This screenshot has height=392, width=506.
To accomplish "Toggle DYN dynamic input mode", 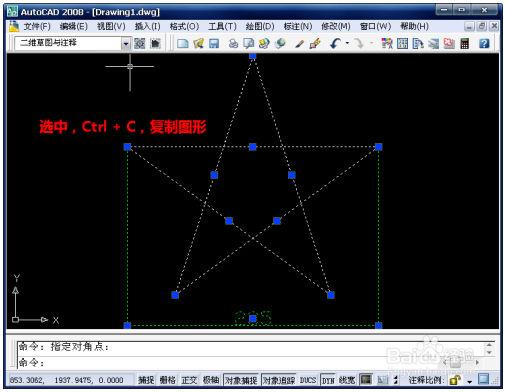I will click(328, 380).
